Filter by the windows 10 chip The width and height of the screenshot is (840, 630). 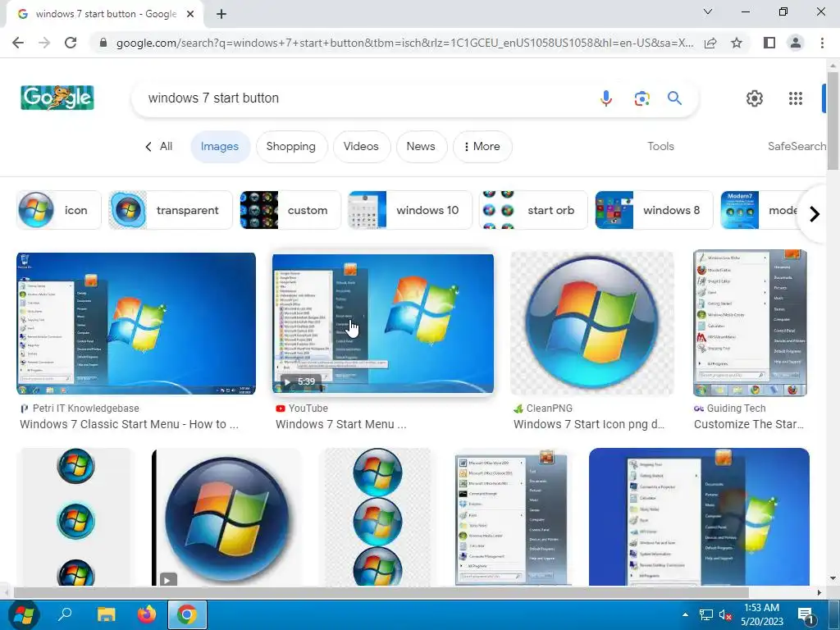point(410,210)
